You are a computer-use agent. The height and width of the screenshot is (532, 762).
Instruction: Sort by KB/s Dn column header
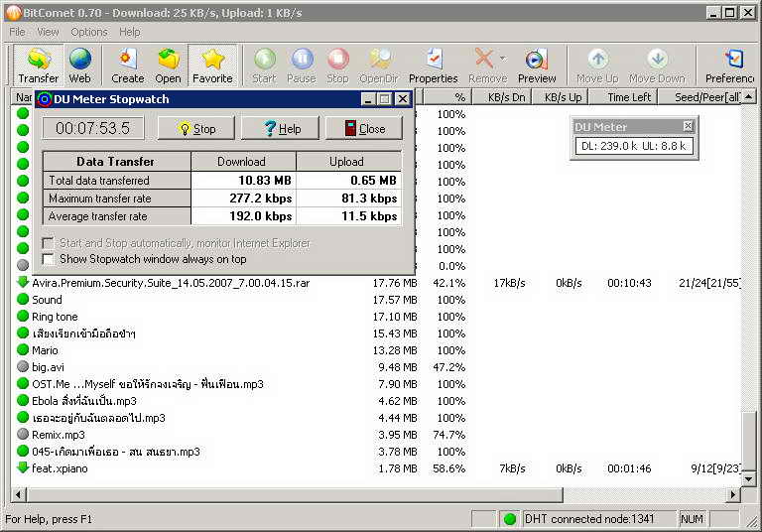[x=501, y=97]
